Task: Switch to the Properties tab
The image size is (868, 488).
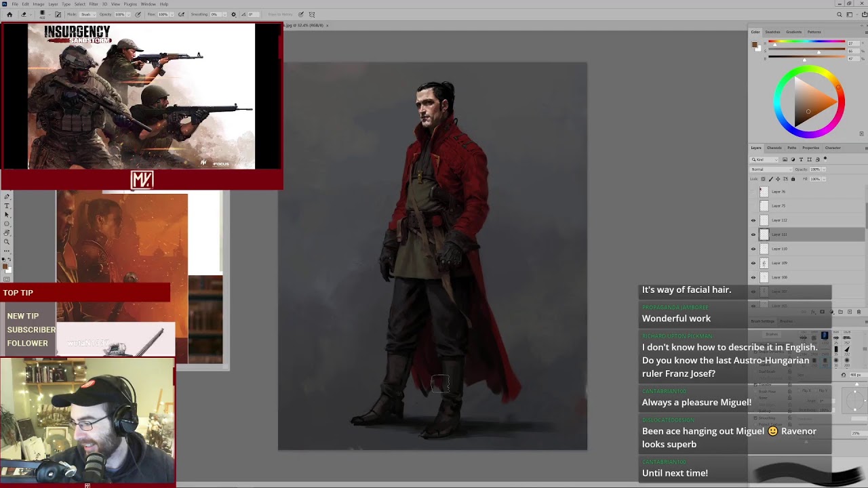Action: (x=810, y=148)
